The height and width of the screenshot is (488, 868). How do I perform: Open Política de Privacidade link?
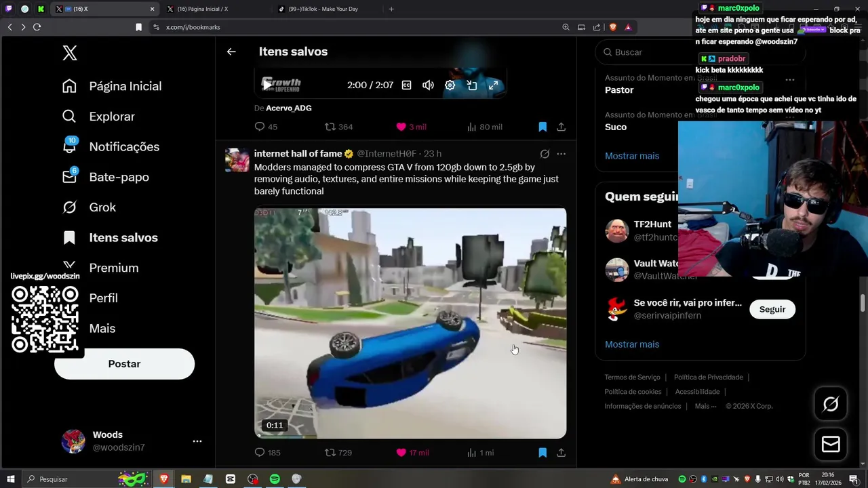[709, 378]
